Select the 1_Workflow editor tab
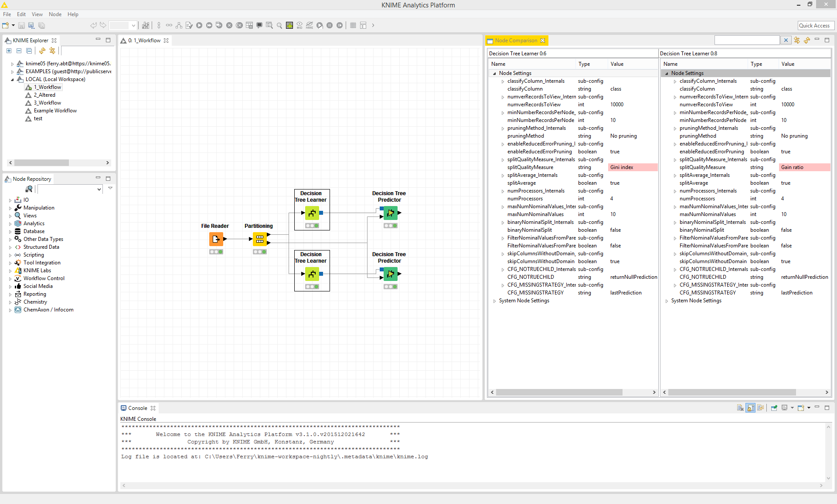 (144, 41)
